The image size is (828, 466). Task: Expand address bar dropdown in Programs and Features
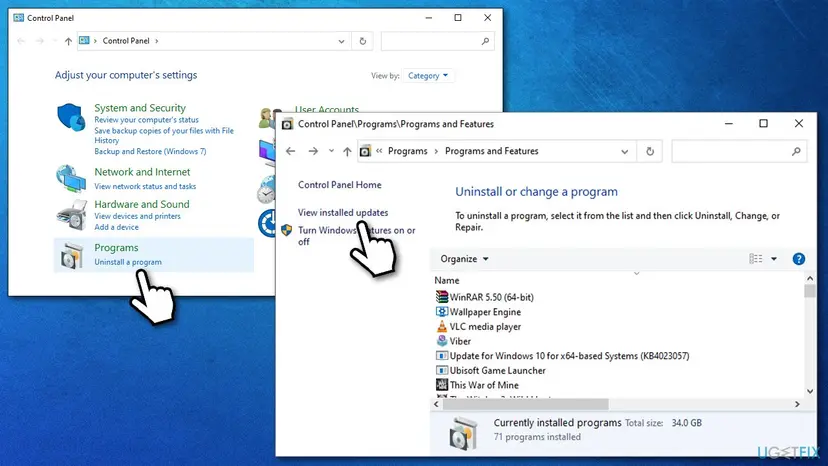(x=625, y=152)
